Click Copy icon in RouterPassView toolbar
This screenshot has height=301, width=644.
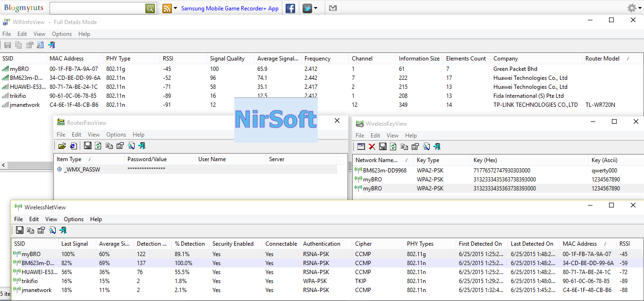click(109, 146)
